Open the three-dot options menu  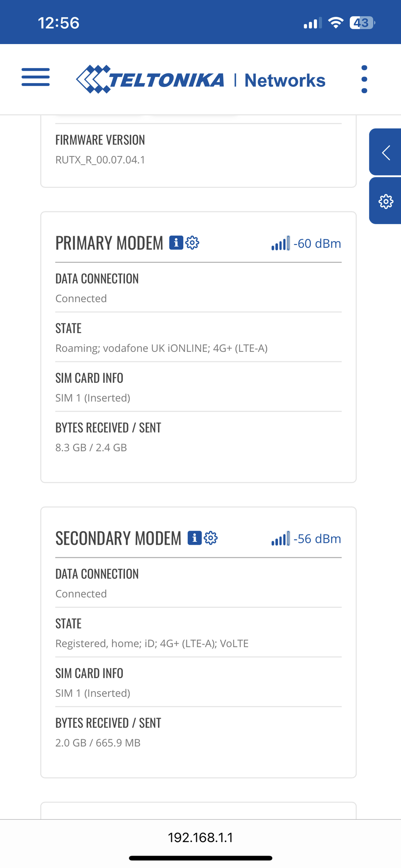[364, 79]
